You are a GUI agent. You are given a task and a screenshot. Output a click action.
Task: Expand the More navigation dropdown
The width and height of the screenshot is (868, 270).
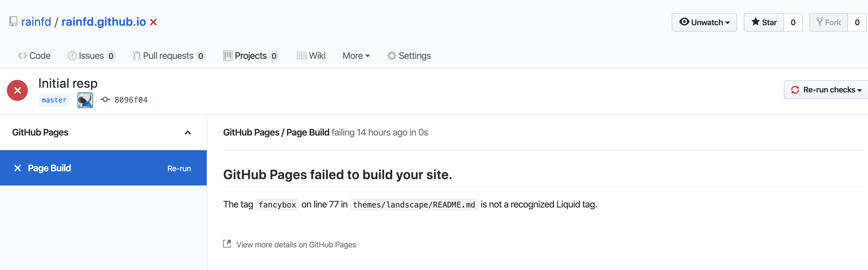(x=356, y=55)
